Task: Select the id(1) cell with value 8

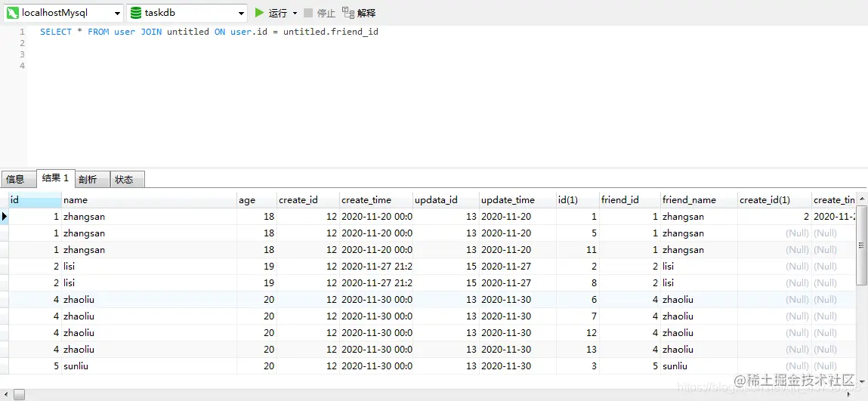Action: [x=578, y=283]
